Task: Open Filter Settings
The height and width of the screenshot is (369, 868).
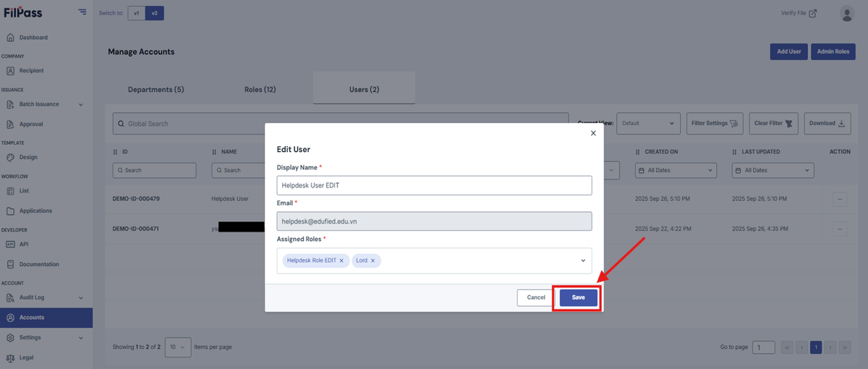Action: (715, 124)
